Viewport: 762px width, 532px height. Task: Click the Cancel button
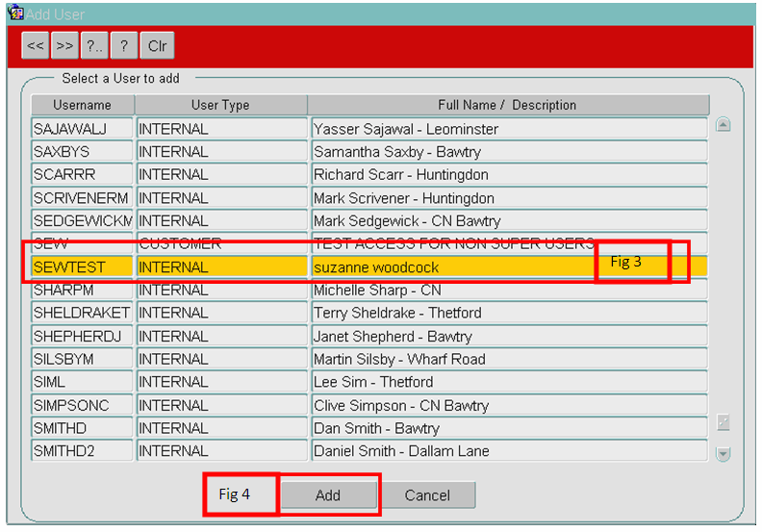pos(427,495)
